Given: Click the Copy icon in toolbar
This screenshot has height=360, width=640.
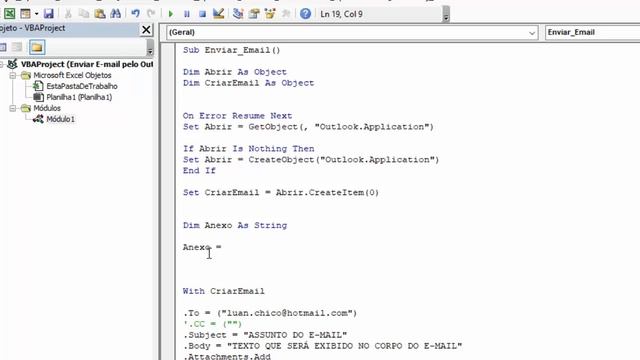Looking at the screenshot, I should click(x=84, y=14).
